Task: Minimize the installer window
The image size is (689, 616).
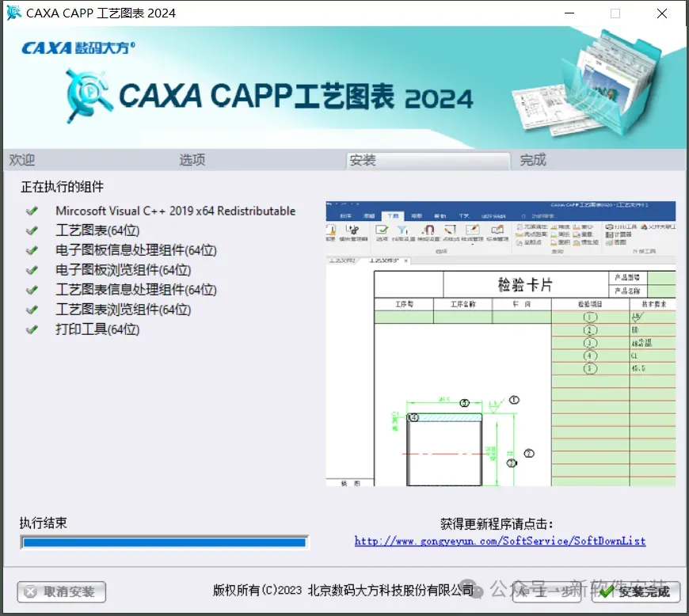Action: [569, 13]
